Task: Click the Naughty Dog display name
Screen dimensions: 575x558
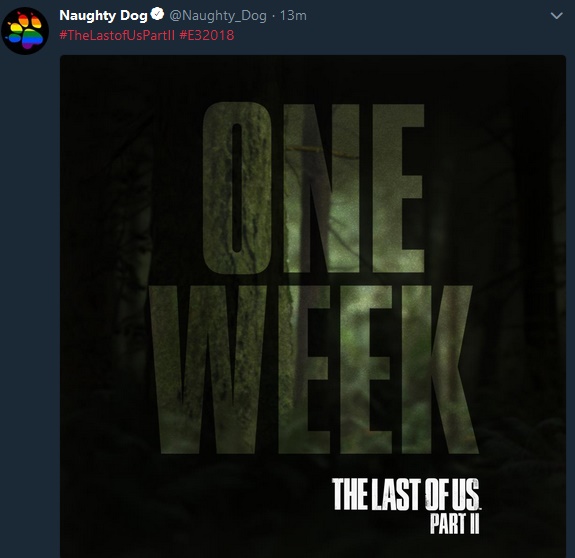Action: (x=103, y=16)
